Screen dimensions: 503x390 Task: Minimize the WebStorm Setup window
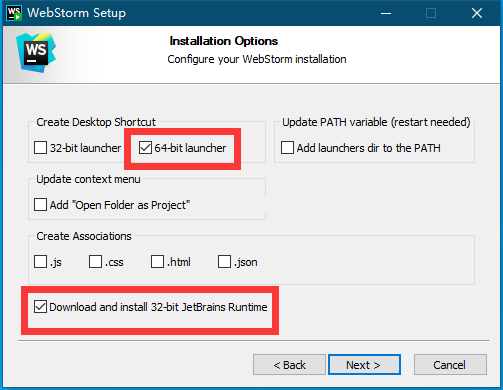coord(386,13)
